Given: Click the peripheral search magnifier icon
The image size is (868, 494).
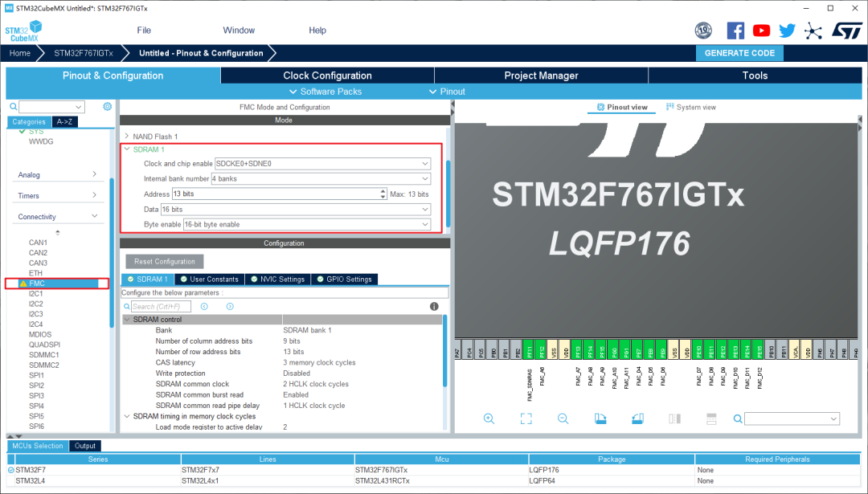Looking at the screenshot, I should [x=14, y=107].
